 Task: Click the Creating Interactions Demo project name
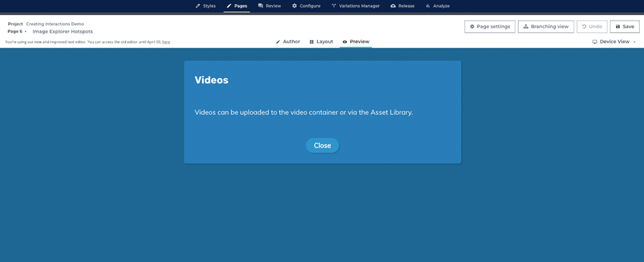click(55, 24)
